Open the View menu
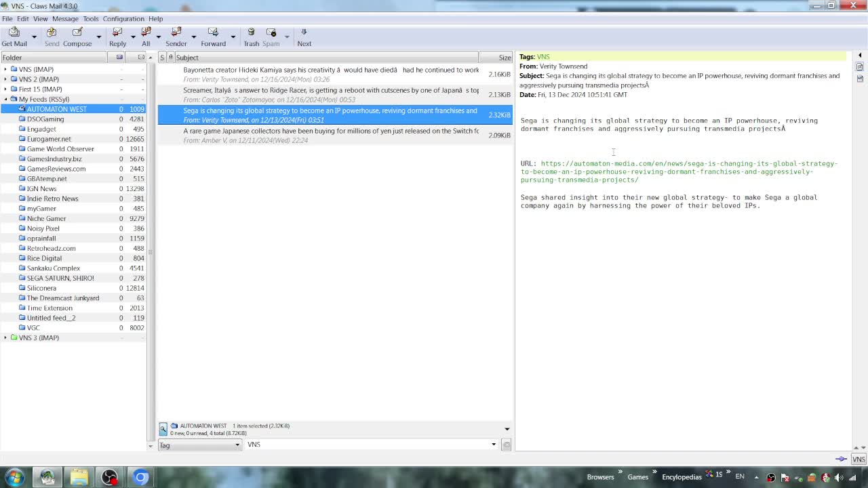Image resolution: width=868 pixels, height=488 pixels. pyautogui.click(x=41, y=19)
